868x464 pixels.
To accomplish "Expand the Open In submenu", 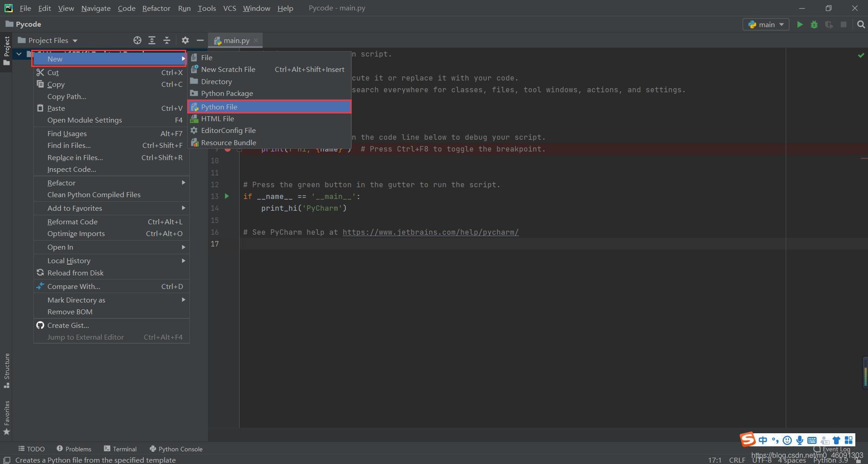I will [111, 247].
